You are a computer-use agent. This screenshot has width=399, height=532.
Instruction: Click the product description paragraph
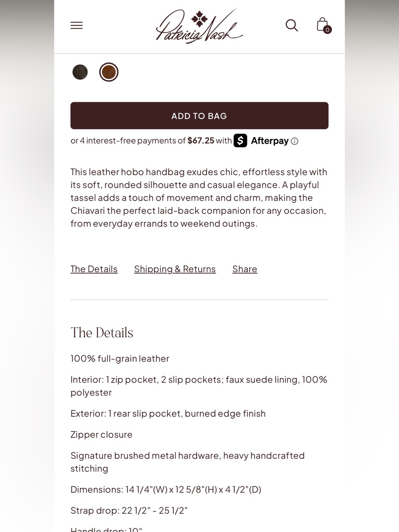pyautogui.click(x=199, y=198)
